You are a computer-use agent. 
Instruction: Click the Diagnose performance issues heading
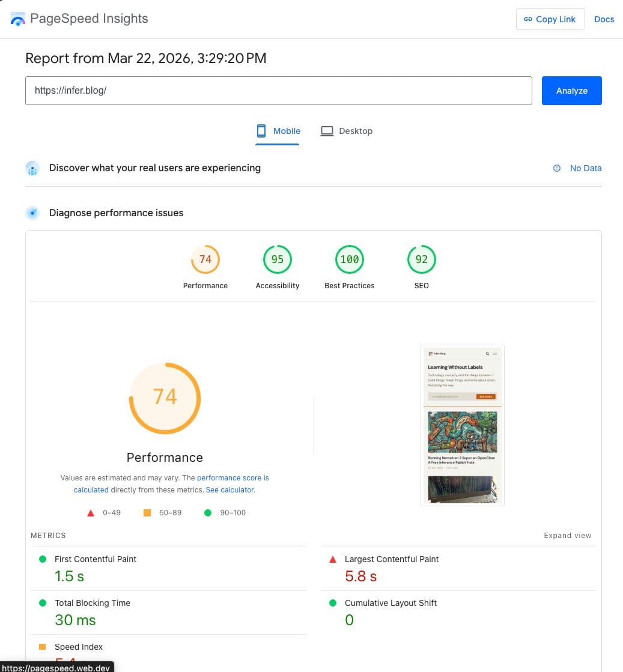point(116,213)
